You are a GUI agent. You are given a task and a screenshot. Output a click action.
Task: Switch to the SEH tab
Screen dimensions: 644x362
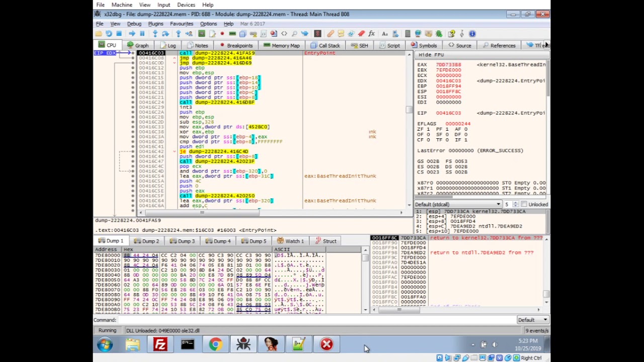359,45
